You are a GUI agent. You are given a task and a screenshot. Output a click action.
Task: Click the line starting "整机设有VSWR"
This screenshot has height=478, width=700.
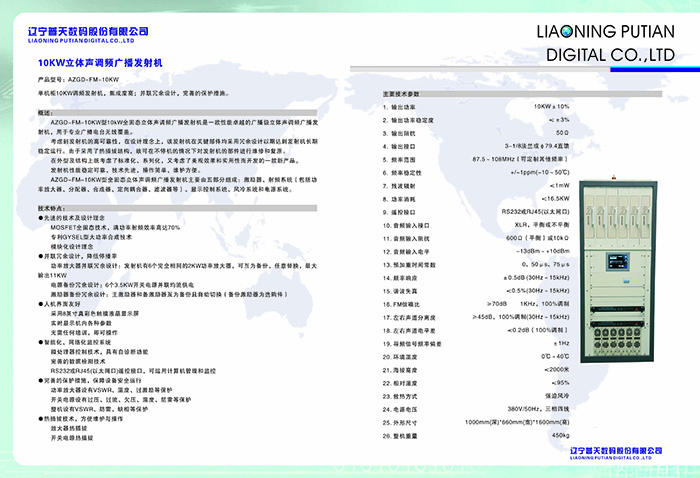[x=99, y=409]
